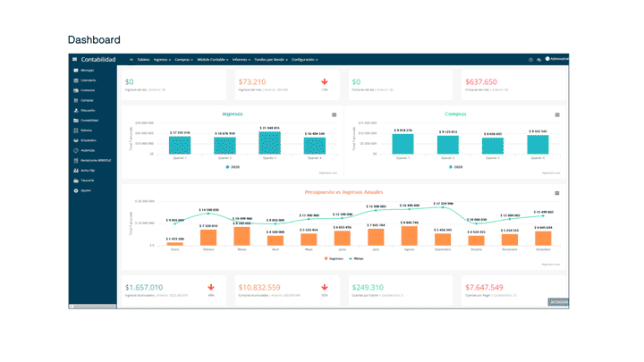This screenshot has width=644, height=362.
Task: Click the Ingresos chart title
Action: (x=233, y=114)
